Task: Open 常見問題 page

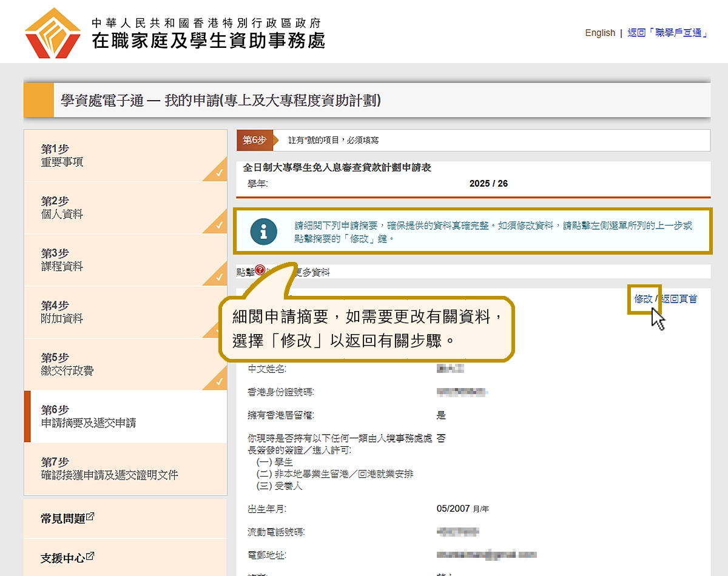Action: pyautogui.click(x=63, y=518)
